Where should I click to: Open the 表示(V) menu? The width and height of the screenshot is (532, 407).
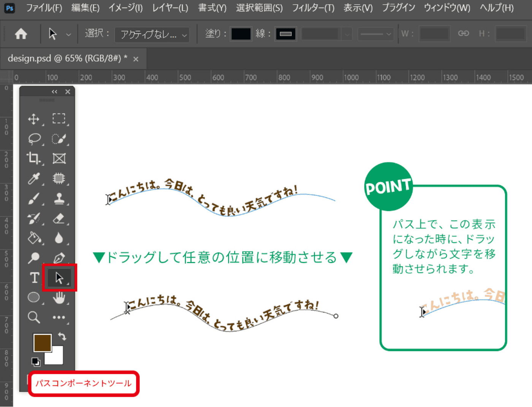click(358, 8)
